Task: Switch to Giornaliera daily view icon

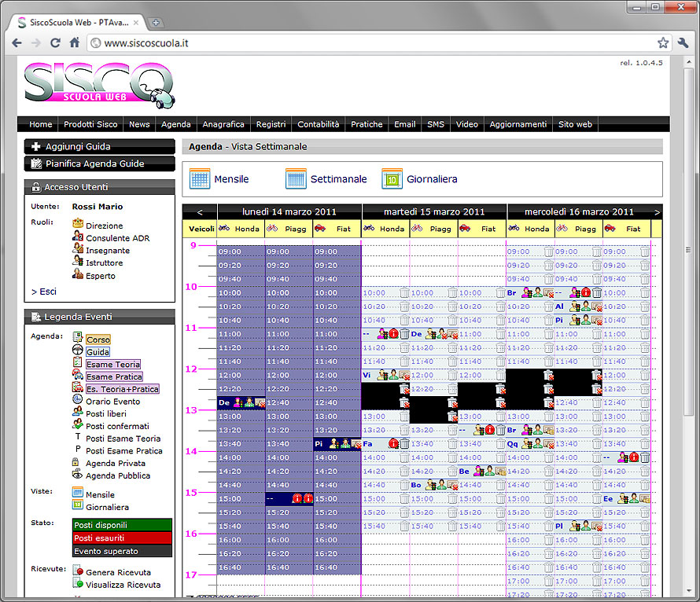Action: click(392, 178)
